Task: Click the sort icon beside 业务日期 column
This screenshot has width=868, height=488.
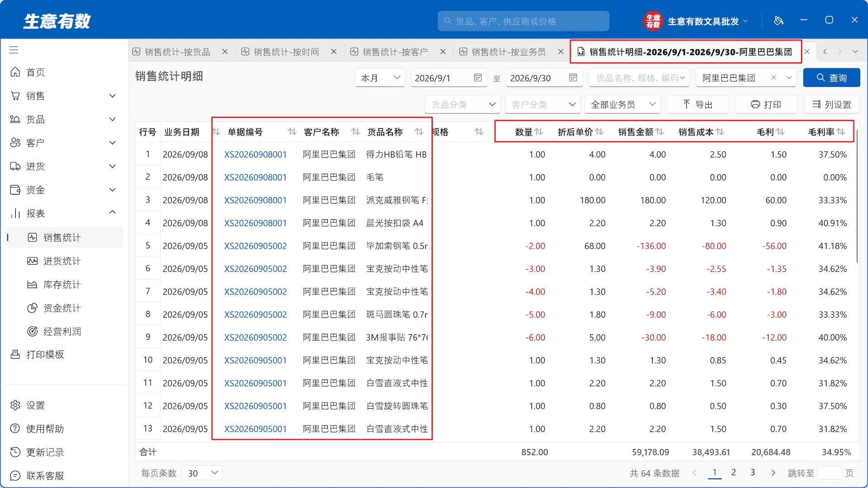Action: click(217, 132)
